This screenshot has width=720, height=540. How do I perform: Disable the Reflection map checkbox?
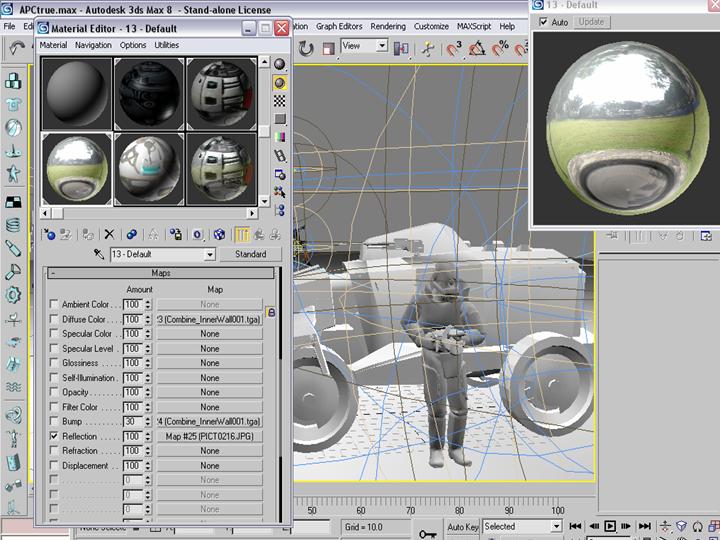(x=54, y=437)
